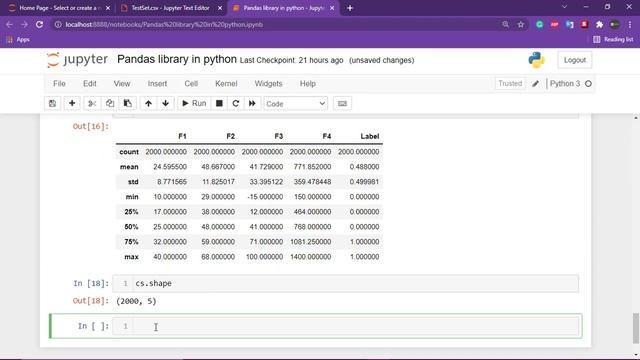This screenshot has height=360, width=640.
Task: Save notebook with the floppy disk icon
Action: click(x=53, y=104)
